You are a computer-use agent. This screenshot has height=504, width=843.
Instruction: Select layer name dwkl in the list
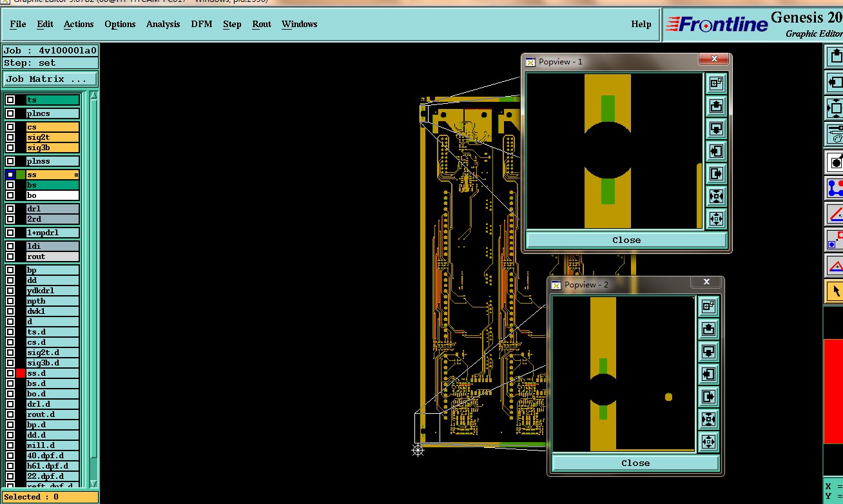[x=53, y=311]
